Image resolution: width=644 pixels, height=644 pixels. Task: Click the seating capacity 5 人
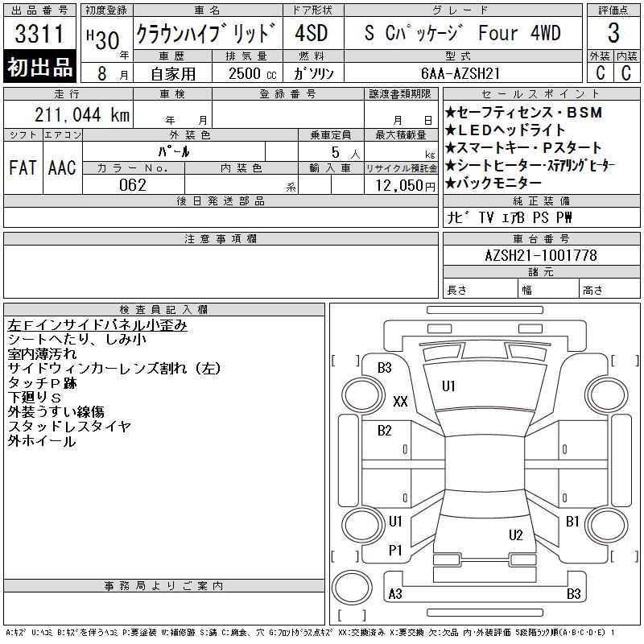pos(346,153)
